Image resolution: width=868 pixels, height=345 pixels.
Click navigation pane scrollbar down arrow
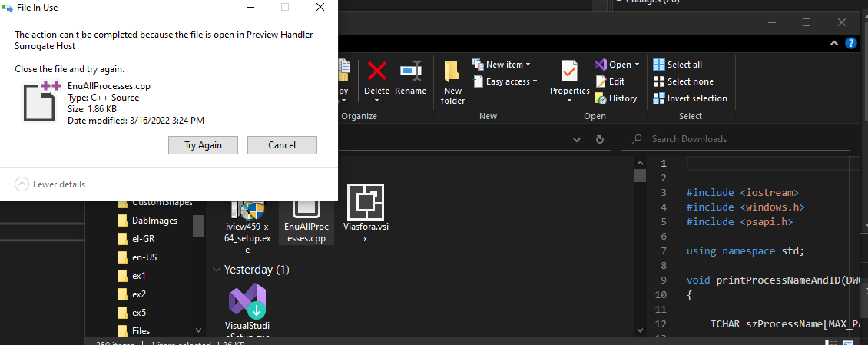tap(199, 330)
